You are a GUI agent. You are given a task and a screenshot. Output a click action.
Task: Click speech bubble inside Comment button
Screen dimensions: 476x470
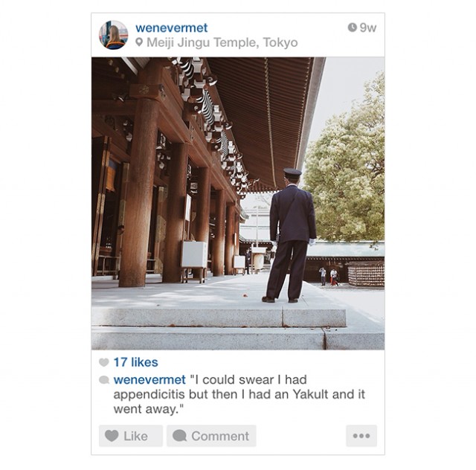click(179, 436)
